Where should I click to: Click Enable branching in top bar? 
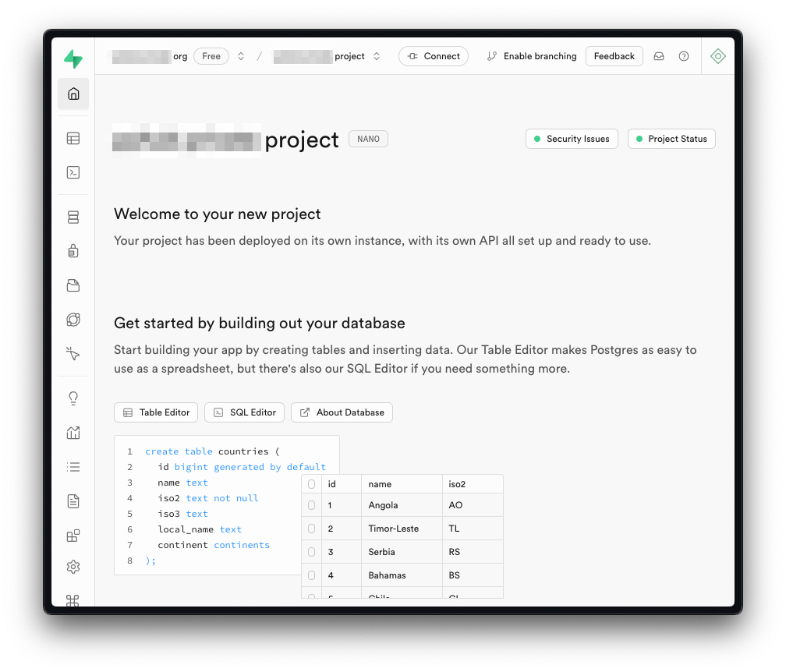(532, 56)
